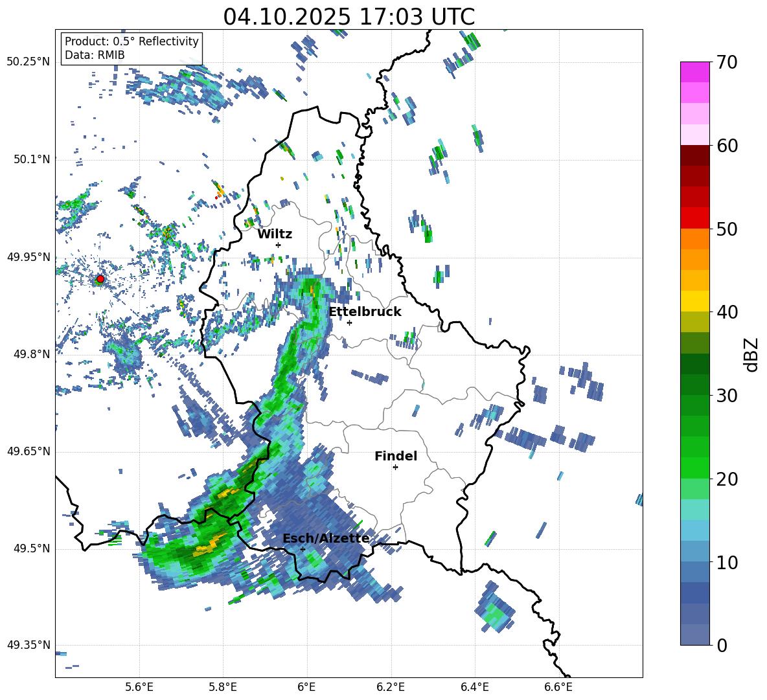
Task: Click the red radar site marker
Action: (100, 279)
